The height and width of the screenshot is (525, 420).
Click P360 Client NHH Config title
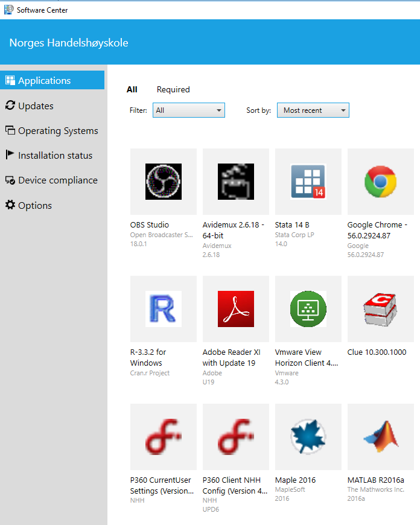235,486
